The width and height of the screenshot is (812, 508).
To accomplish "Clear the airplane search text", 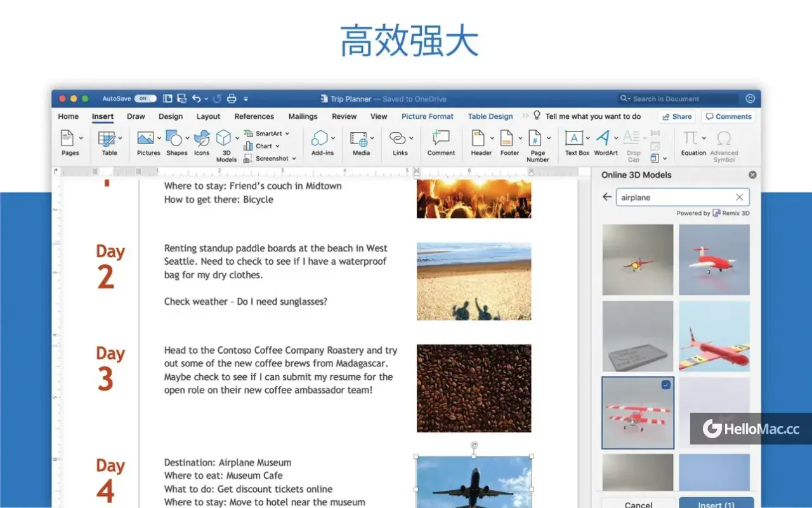I will coord(739,197).
